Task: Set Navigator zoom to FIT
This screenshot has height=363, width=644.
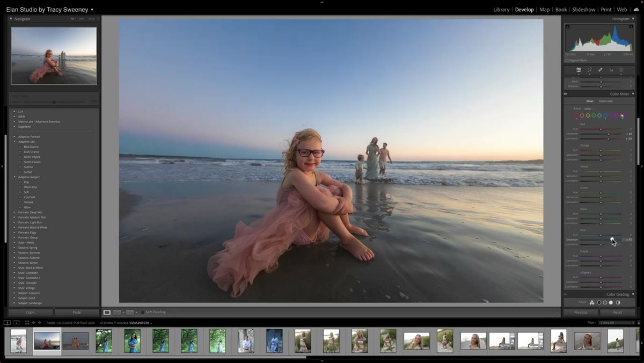Action: click(x=72, y=19)
